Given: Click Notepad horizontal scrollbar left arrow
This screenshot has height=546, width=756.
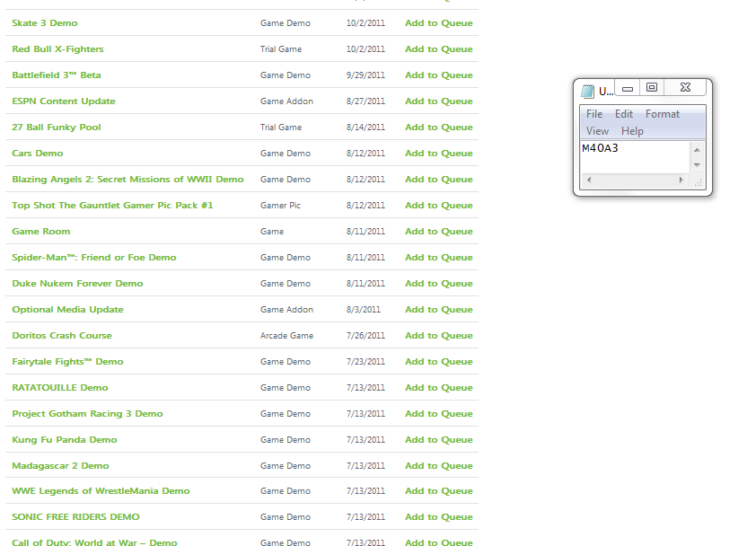Looking at the screenshot, I should (x=589, y=180).
